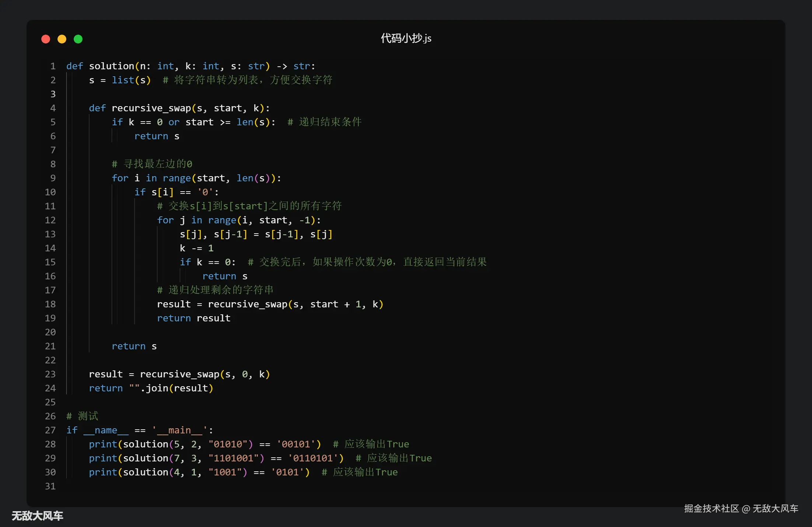This screenshot has width=812, height=527.
Task: Click line number 1 in gutter
Action: [x=53, y=66]
